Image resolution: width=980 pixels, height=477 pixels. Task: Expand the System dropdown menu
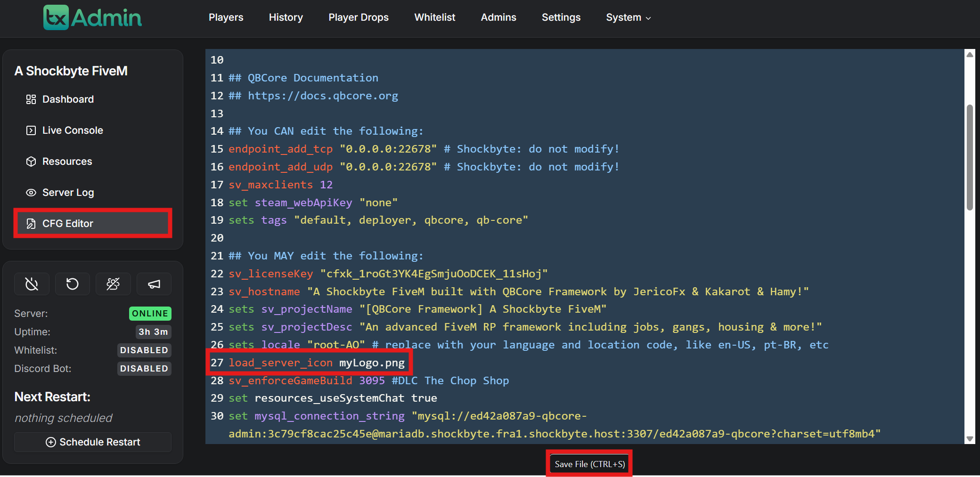(x=628, y=17)
